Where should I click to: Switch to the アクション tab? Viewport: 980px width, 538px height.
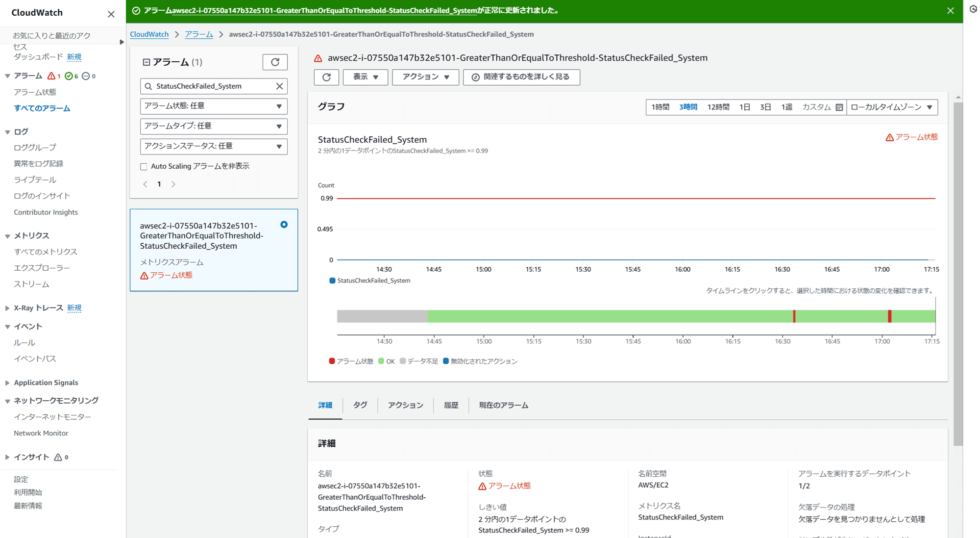406,406
